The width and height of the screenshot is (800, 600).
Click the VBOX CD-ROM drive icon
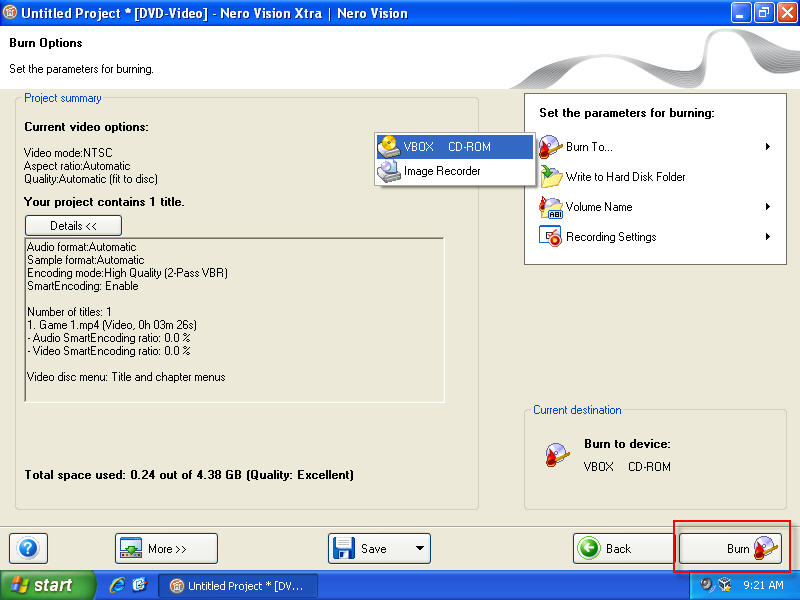coord(389,147)
